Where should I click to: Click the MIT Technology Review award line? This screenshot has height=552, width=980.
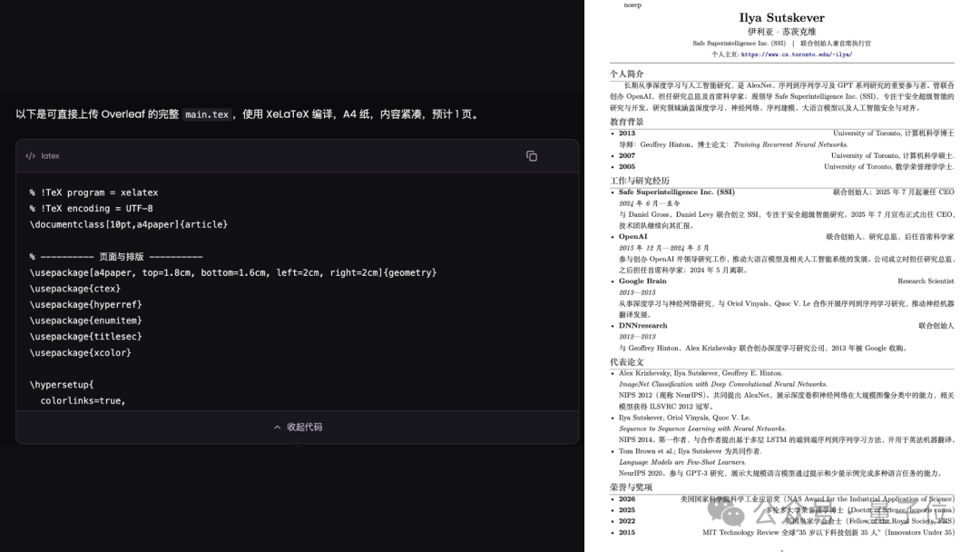point(828,533)
